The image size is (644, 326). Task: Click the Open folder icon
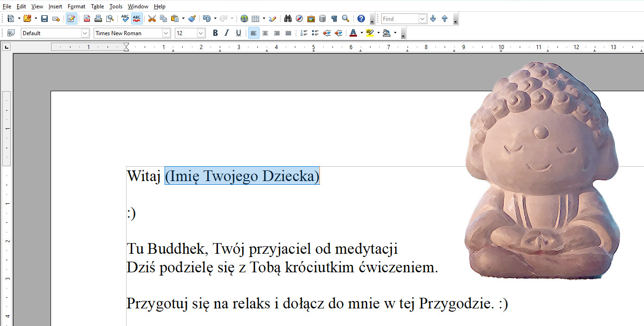tap(27, 19)
